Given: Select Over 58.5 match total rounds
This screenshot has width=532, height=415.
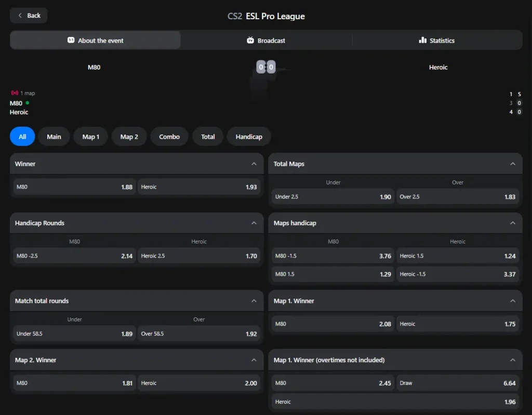Looking at the screenshot, I should [x=198, y=333].
